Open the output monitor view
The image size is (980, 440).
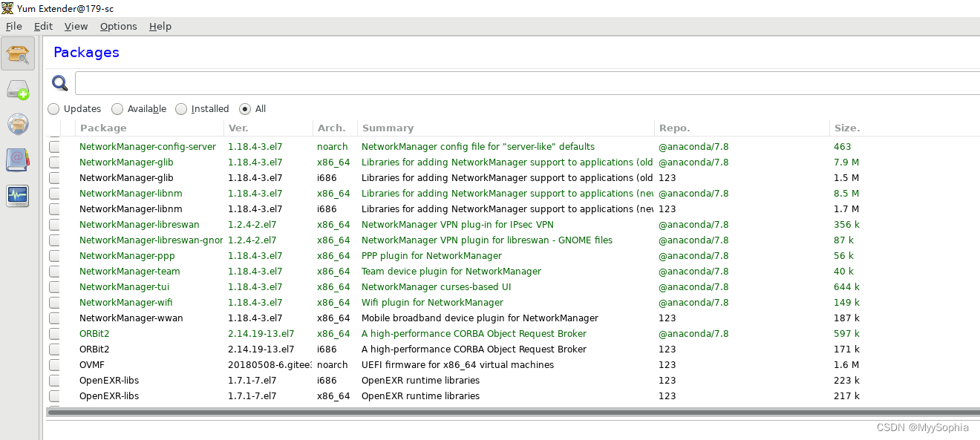coord(18,196)
